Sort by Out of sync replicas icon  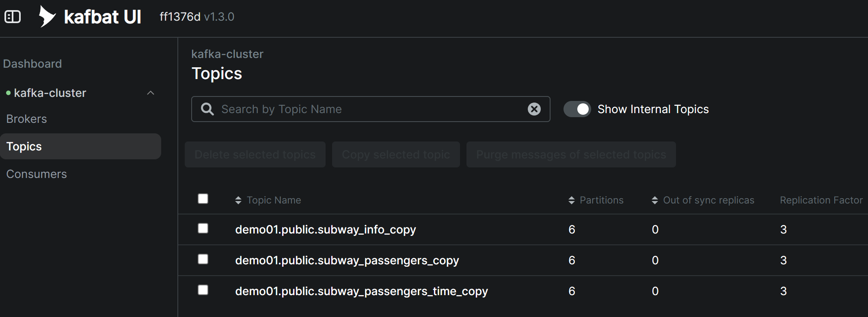point(654,200)
